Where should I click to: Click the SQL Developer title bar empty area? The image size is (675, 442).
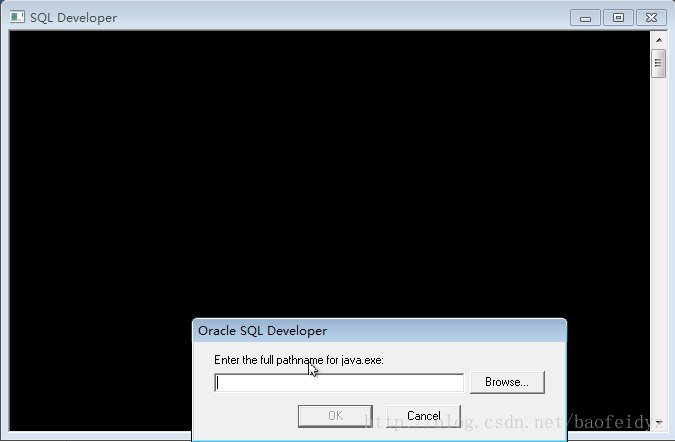344,18
